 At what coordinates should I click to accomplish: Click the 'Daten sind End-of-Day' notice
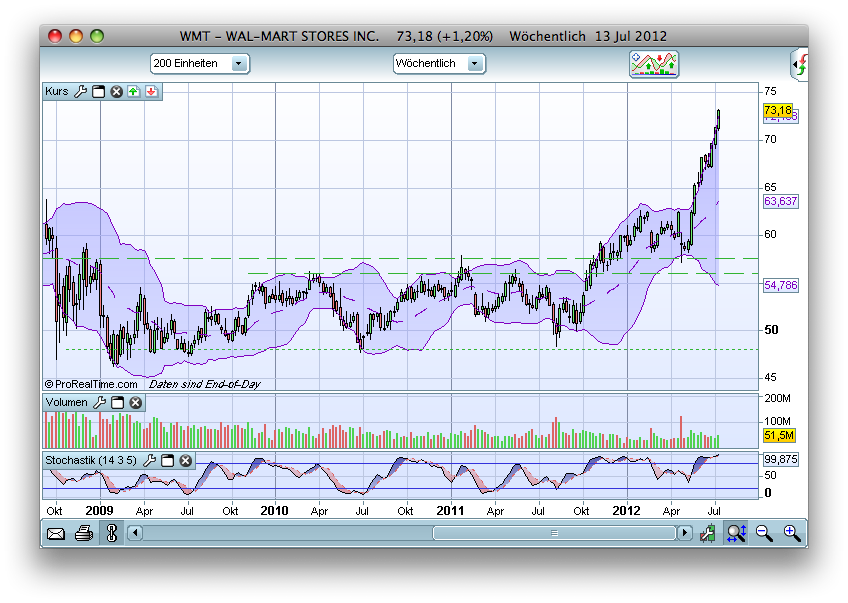point(204,384)
